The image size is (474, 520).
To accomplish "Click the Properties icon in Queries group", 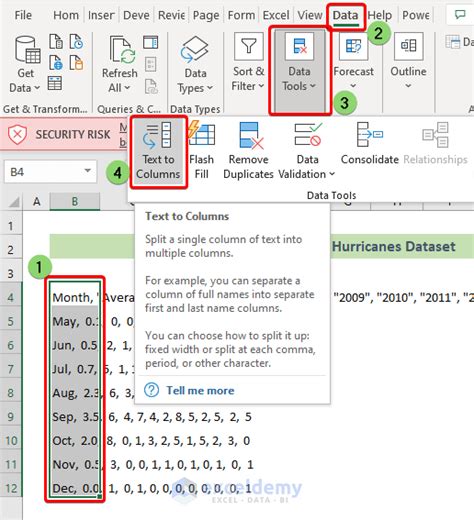I will click(x=151, y=64).
